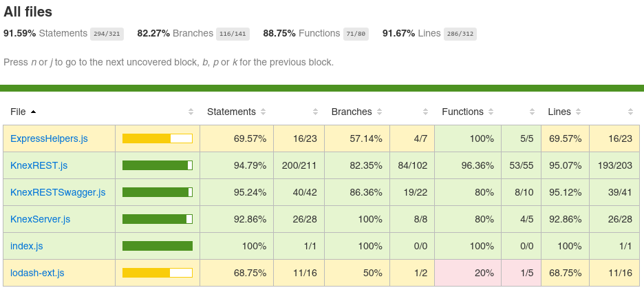644x290 pixels.
Task: Click KnexRESTSwagger.js functions count 8/10
Action: (524, 192)
